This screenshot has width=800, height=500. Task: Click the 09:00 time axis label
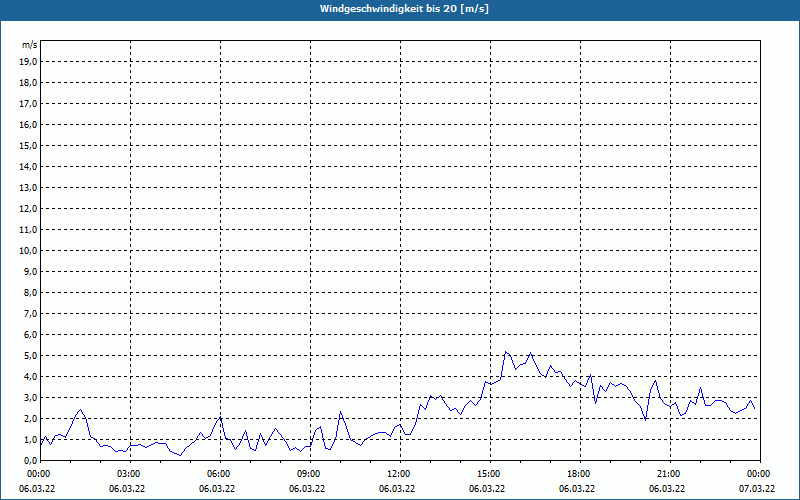[310, 474]
